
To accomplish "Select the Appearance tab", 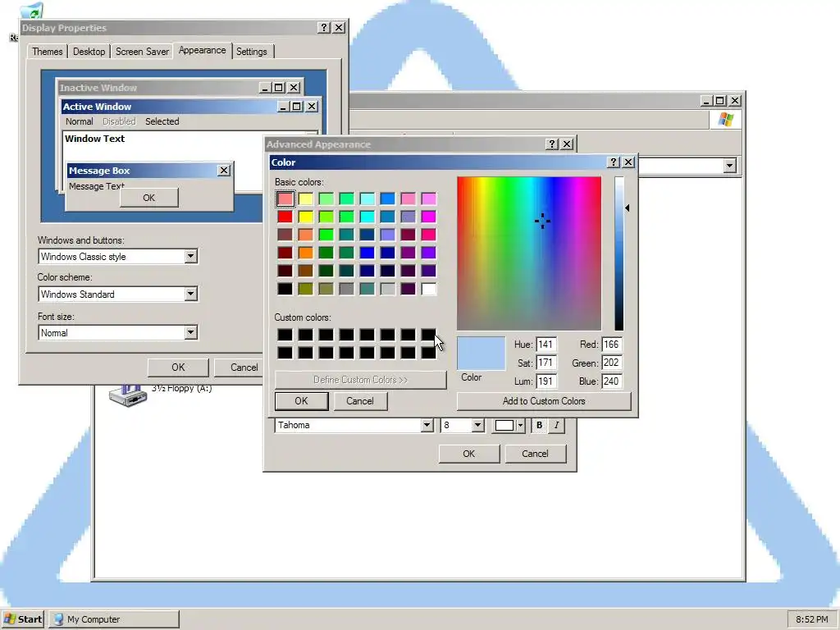I will [202, 50].
